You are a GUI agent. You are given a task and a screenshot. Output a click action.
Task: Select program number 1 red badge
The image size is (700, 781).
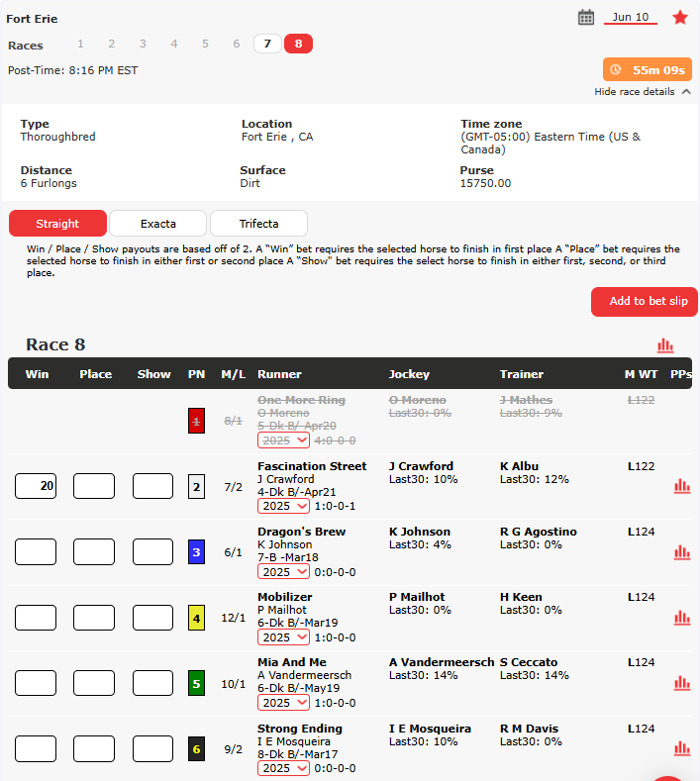tap(196, 421)
